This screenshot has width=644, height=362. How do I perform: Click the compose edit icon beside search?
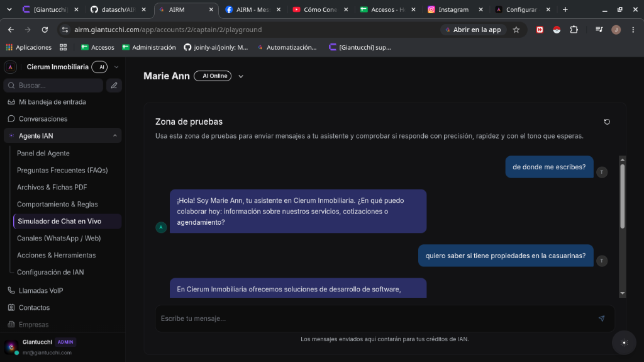114,86
